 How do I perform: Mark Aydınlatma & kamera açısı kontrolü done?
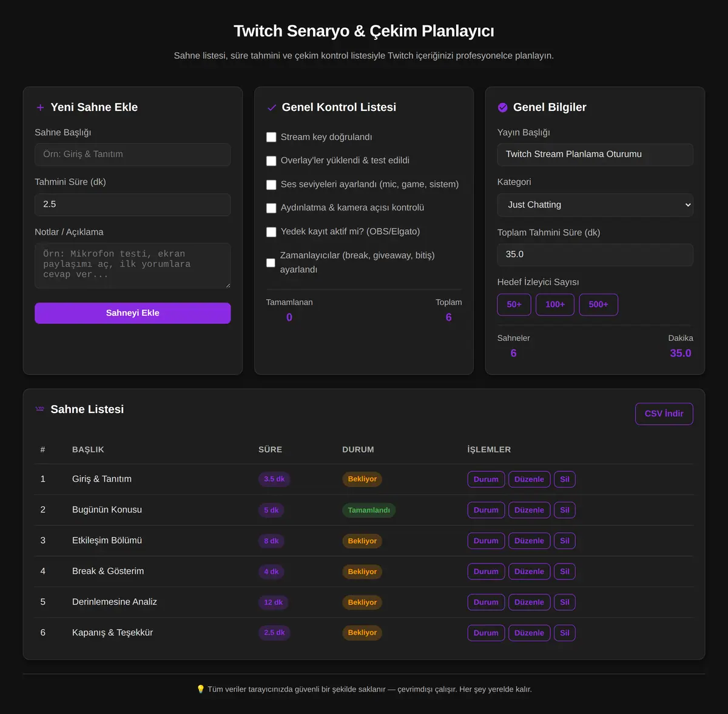pyautogui.click(x=271, y=208)
